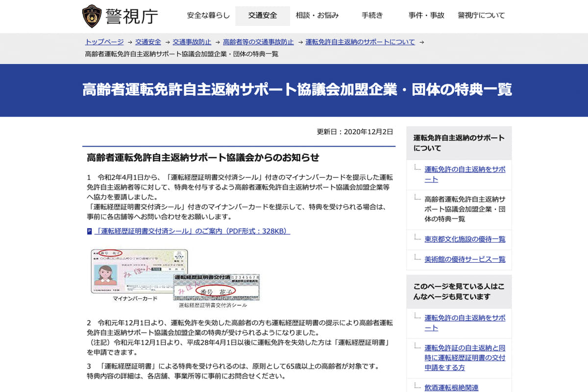The height and width of the screenshot is (392, 588).
Task: Click the 警視庁 emblem logo
Action: 92,16
